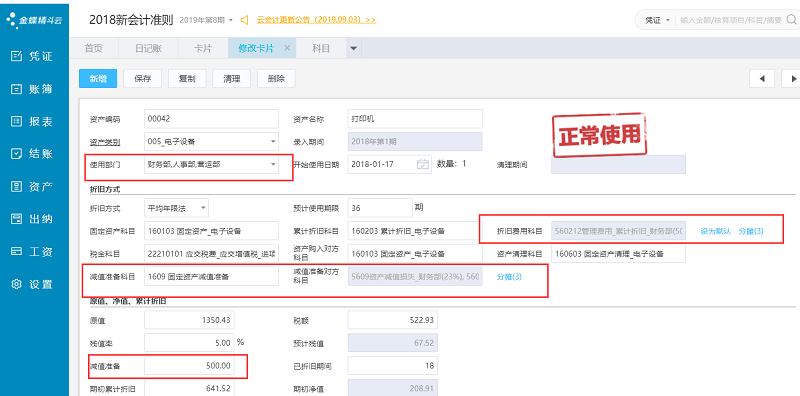Viewport: 800px width, 396px height.
Task: Click the 新增 button
Action: [98, 79]
